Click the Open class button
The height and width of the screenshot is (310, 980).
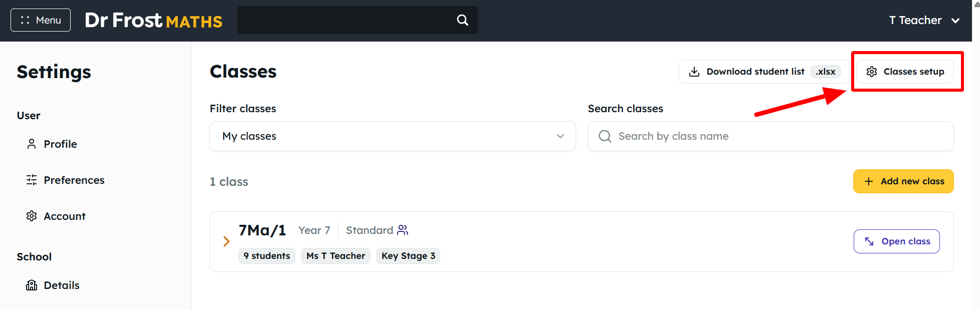(x=896, y=241)
